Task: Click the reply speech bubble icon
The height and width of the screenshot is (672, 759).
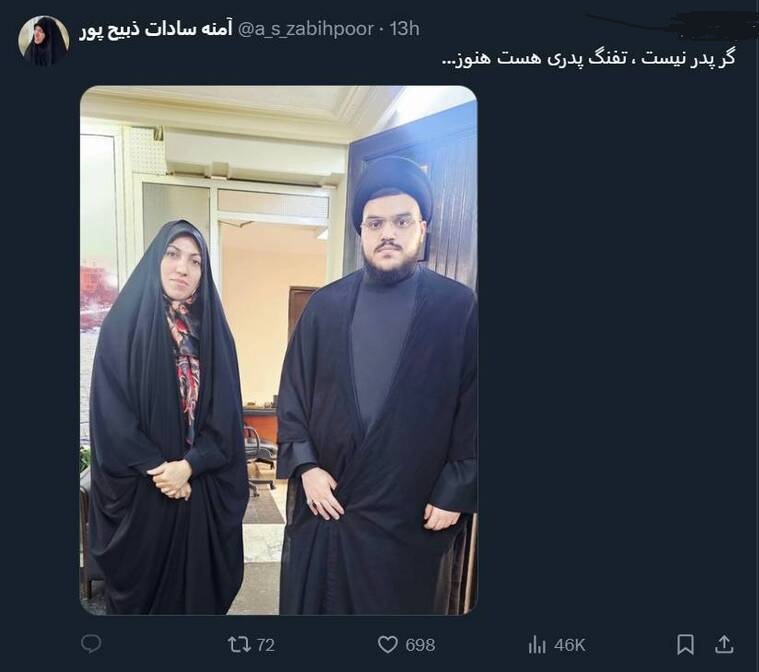Action: pos(91,644)
